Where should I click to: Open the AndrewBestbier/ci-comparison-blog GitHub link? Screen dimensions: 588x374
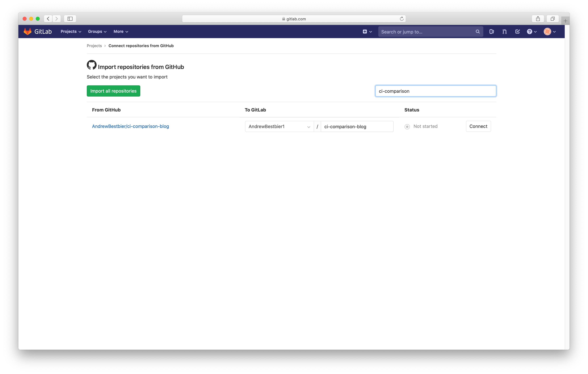tap(130, 126)
